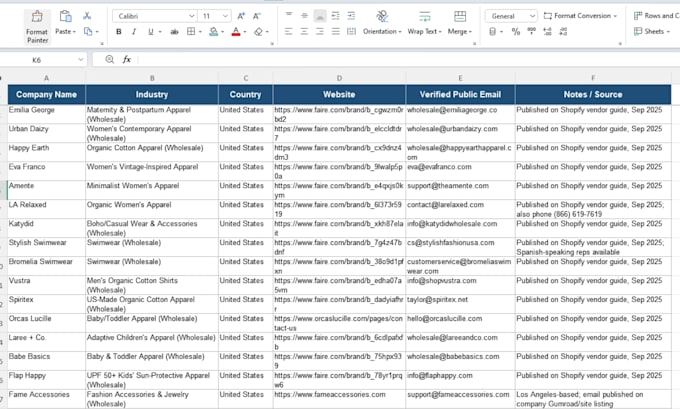Decrease font size with A- icon
This screenshot has height=409, width=680.
[257, 16]
